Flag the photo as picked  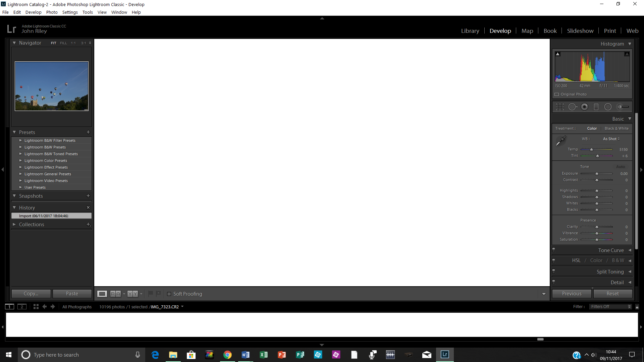click(151, 294)
